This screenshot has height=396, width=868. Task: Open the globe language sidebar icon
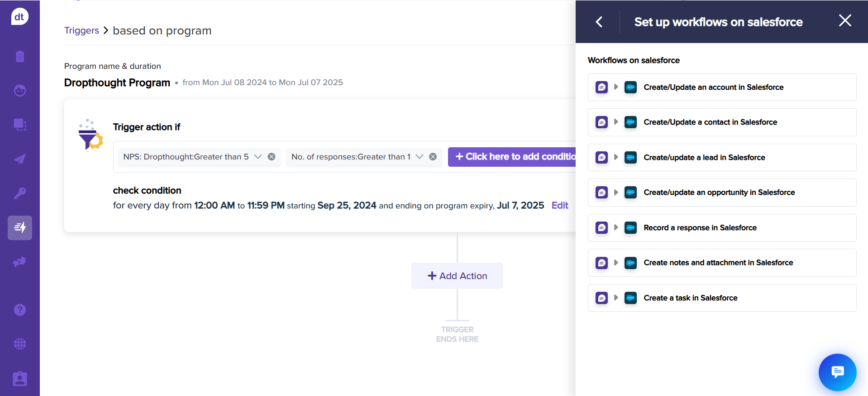[20, 344]
